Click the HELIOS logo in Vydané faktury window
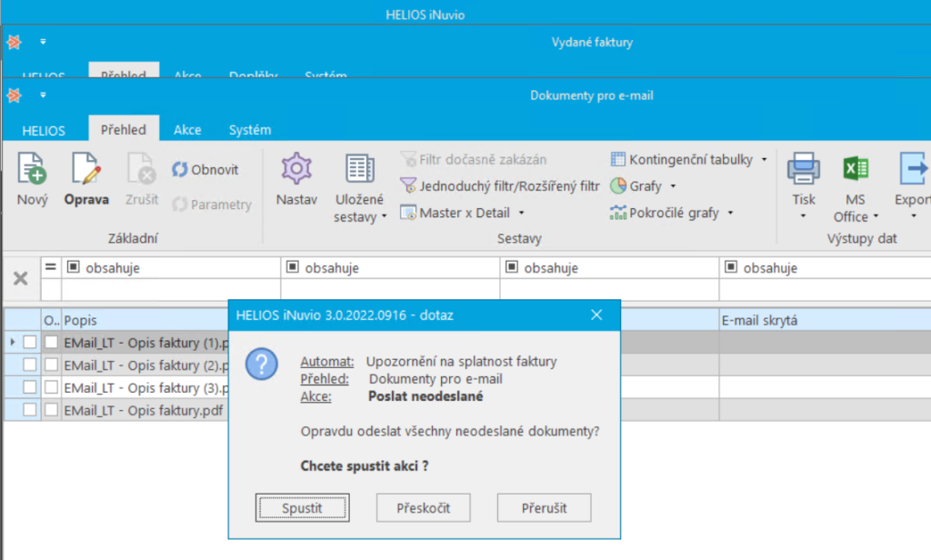The width and height of the screenshot is (931, 560). (15, 42)
